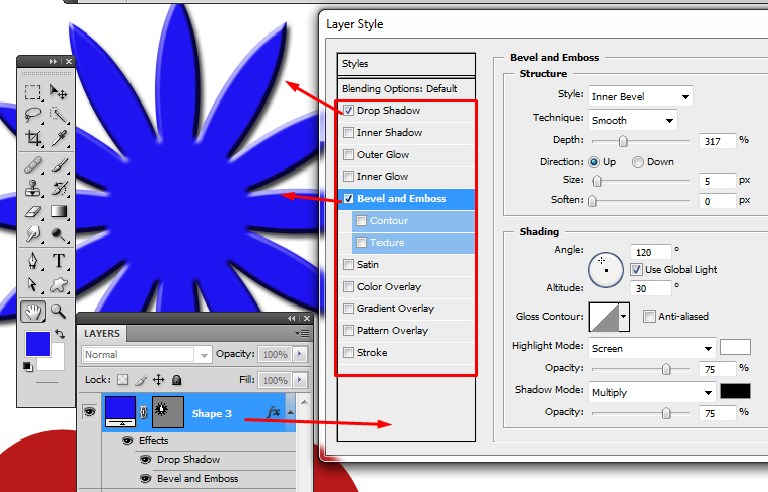Image resolution: width=768 pixels, height=492 pixels.
Task: Select the Eraser tool
Action: click(x=33, y=212)
